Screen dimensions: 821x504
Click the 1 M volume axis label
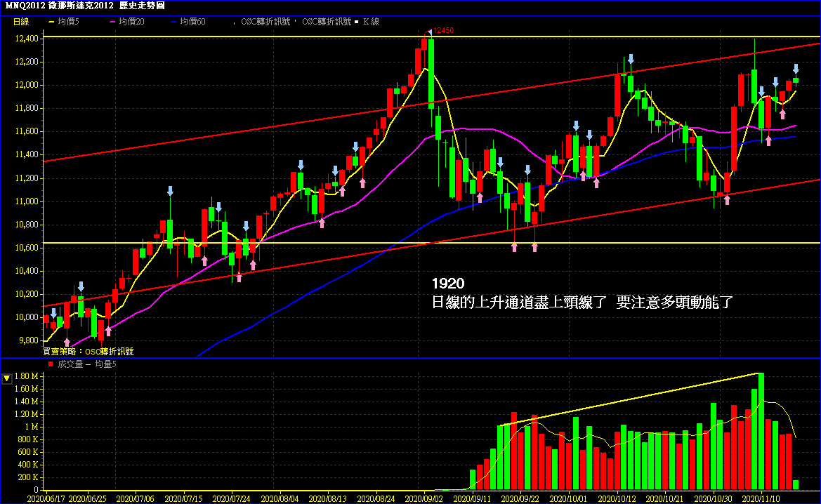(x=32, y=427)
